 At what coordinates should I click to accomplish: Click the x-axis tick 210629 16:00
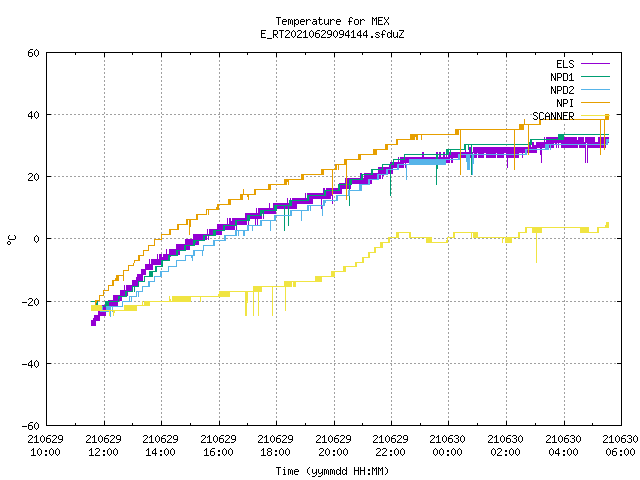coord(219,446)
